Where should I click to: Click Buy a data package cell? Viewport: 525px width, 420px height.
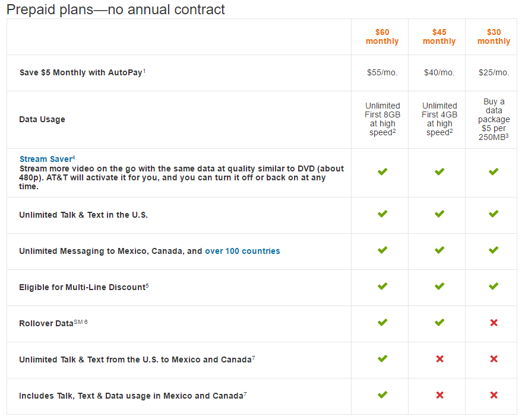494,119
